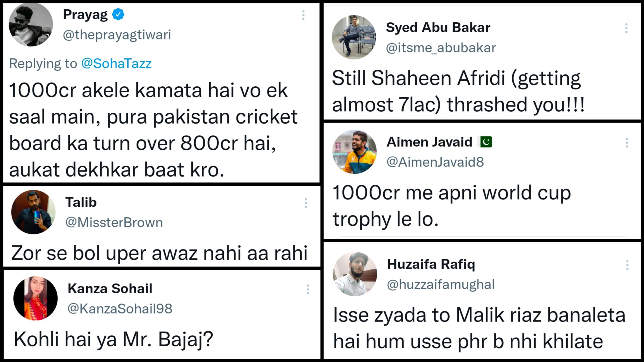Open the 'Kohli hai ya Mr. Bajaj?' tweet
Viewport: 644px width, 362px height.
[114, 339]
